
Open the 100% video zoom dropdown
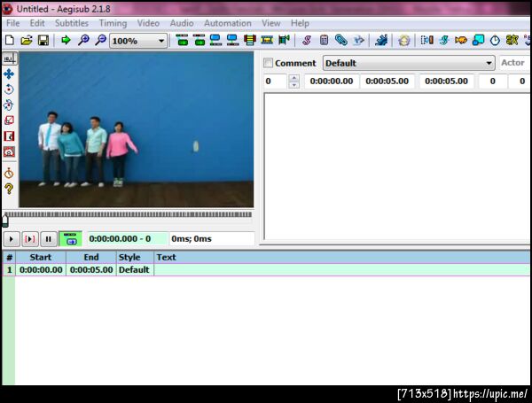point(138,41)
